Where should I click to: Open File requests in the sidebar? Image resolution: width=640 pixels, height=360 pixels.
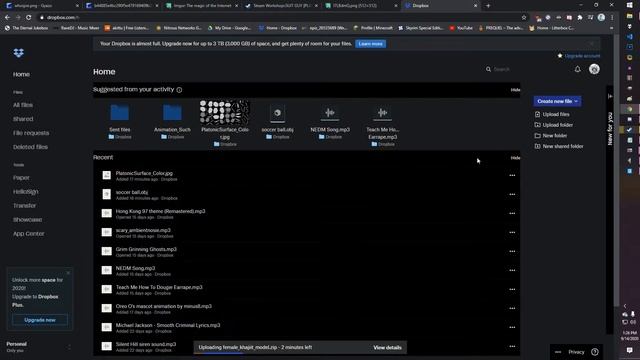(31, 133)
